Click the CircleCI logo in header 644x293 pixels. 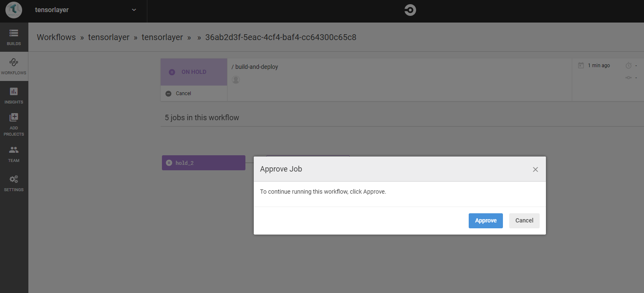pos(410,10)
